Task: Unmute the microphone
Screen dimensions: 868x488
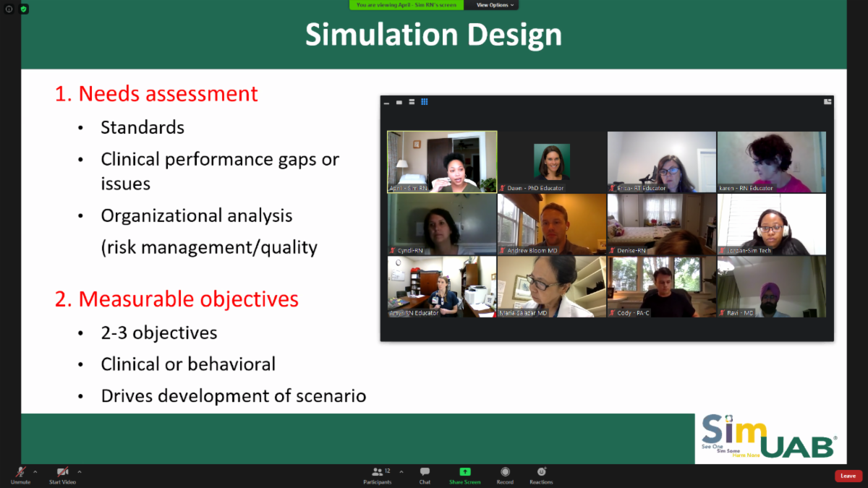Action: tap(20, 474)
